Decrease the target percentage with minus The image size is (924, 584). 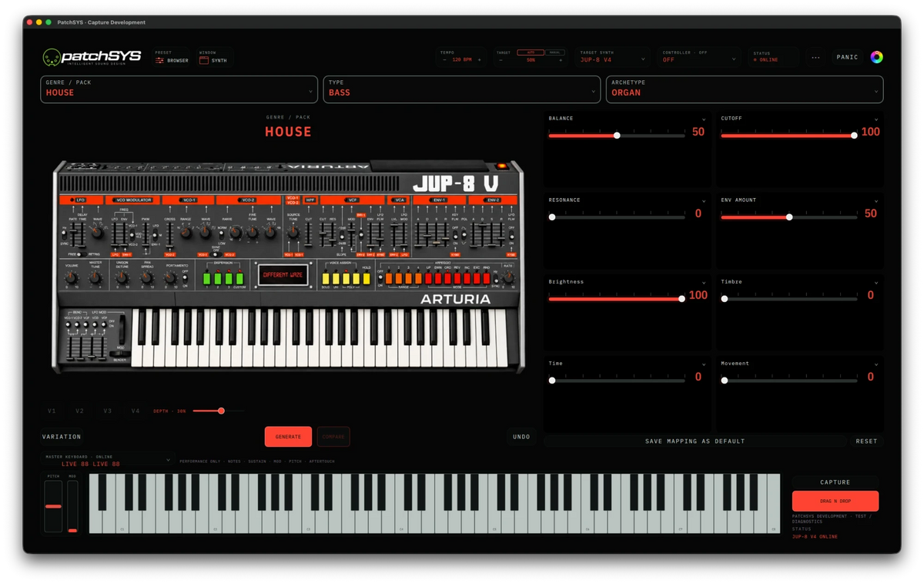tap(500, 60)
